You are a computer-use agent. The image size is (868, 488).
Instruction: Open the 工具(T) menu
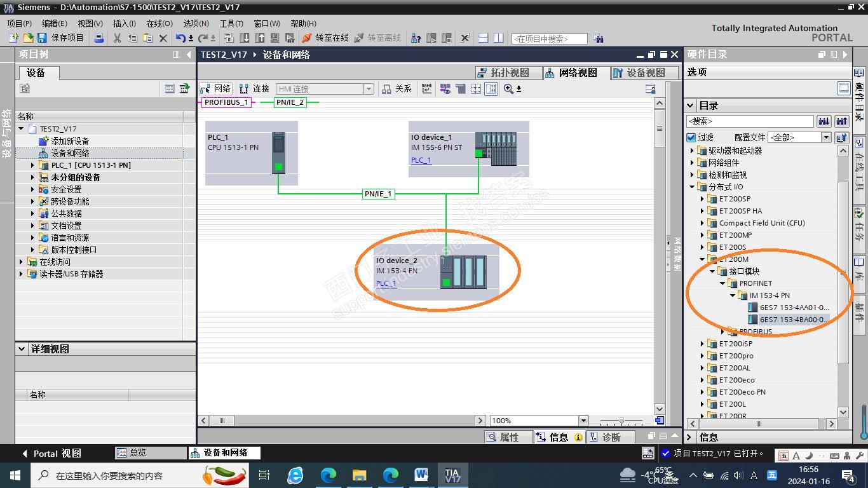[231, 24]
